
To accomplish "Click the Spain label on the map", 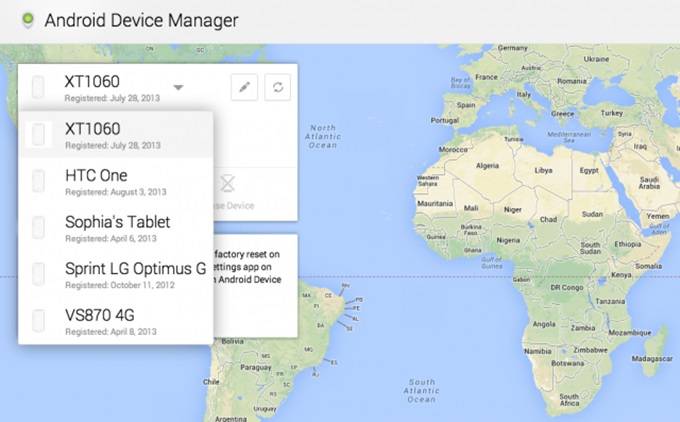I will coord(466,105).
